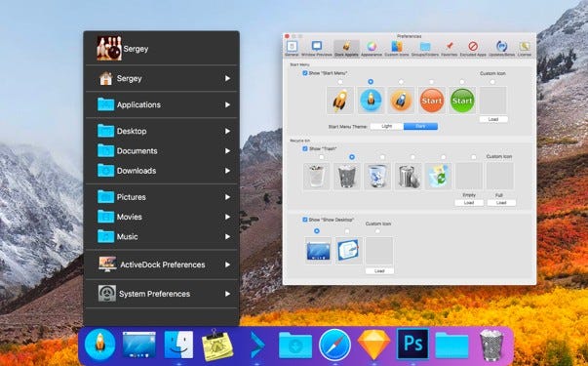Viewport: 588px width, 366px height.
Task: Expand the Applications folder submenu arrow
Action: 227,104
